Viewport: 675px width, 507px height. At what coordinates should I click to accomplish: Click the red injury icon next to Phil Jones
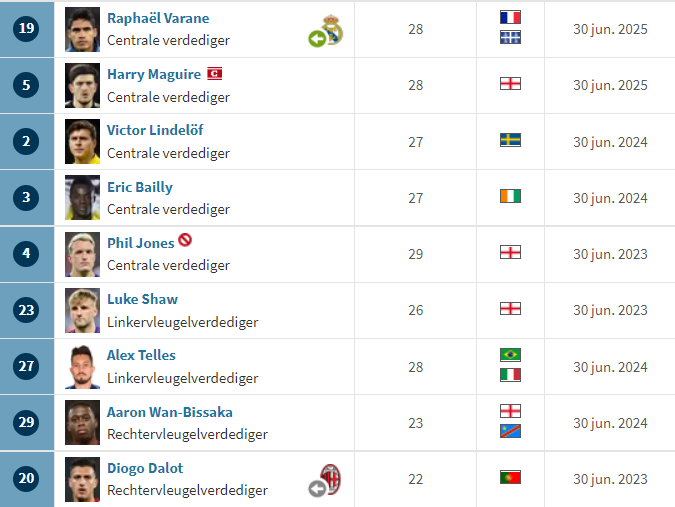[185, 240]
